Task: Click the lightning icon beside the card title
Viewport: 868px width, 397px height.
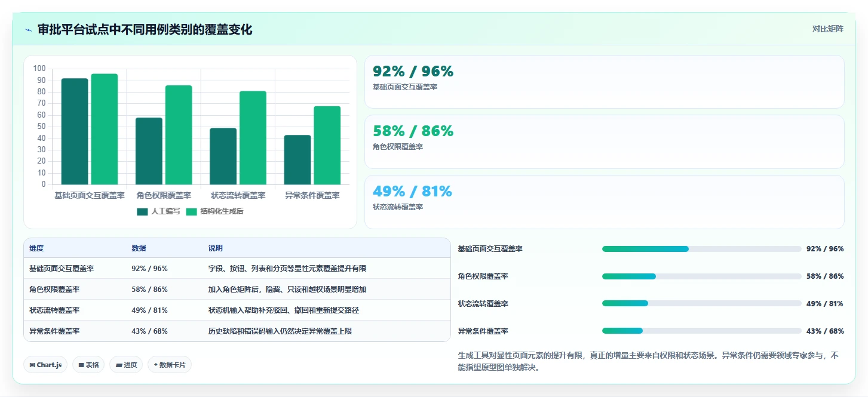Action: 29,30
